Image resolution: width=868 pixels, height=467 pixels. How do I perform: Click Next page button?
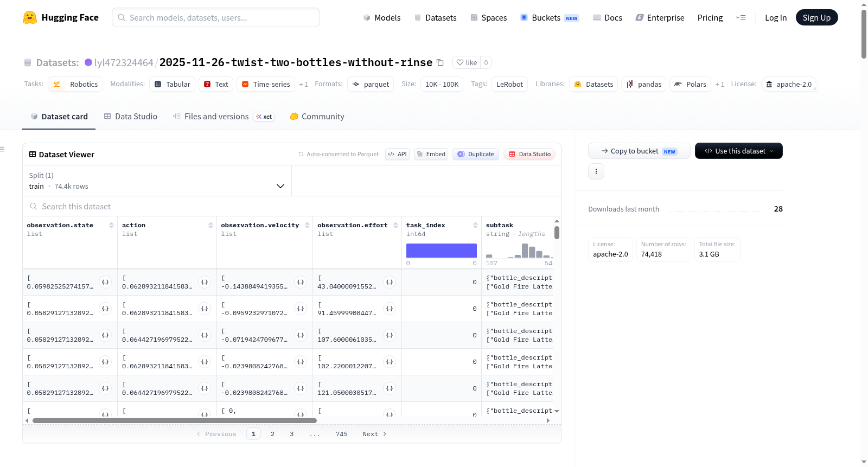click(x=374, y=434)
